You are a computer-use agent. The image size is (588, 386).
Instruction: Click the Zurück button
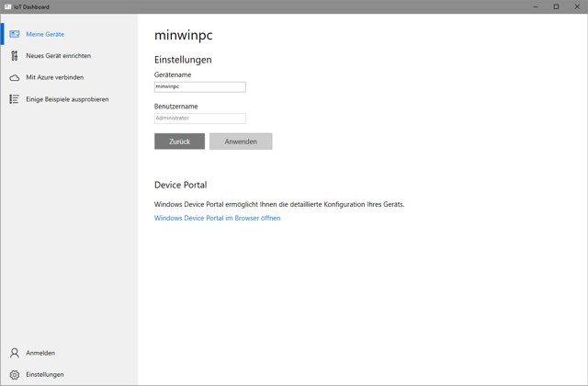[180, 142]
